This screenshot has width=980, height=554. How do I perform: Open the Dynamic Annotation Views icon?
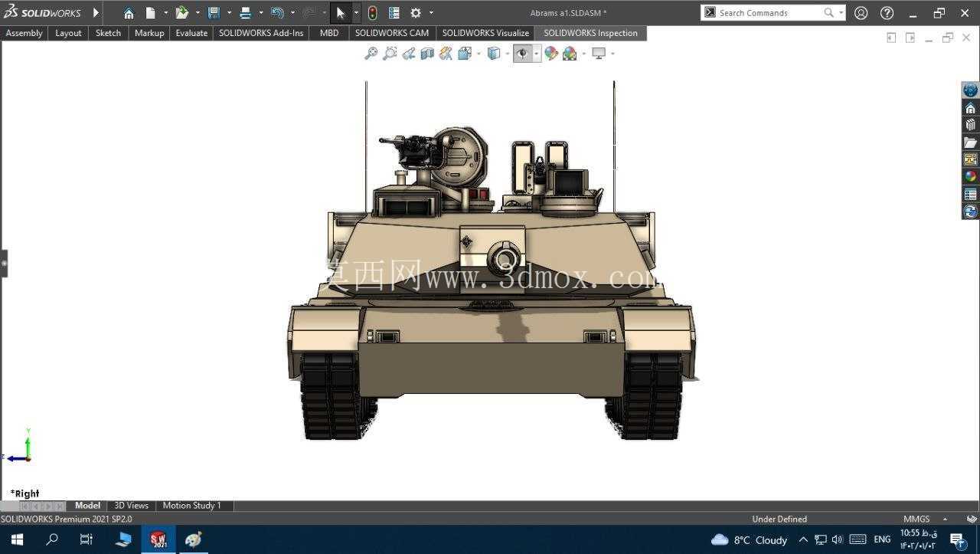pos(446,54)
